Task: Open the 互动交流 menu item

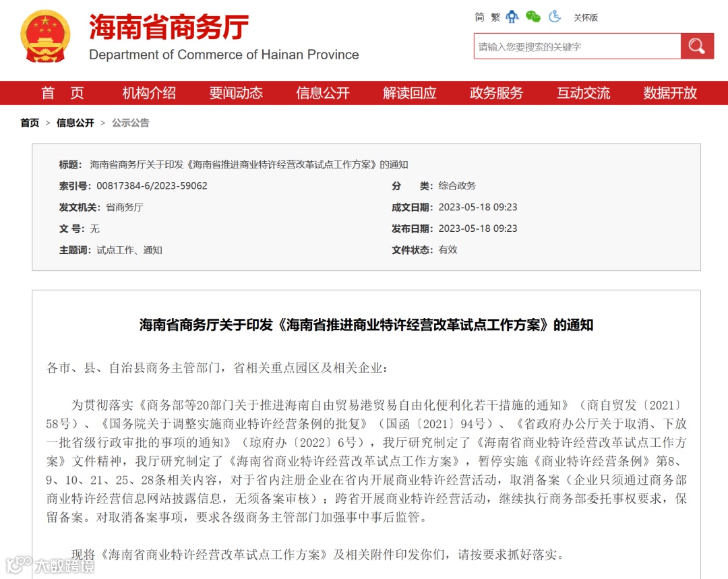Action: (583, 93)
